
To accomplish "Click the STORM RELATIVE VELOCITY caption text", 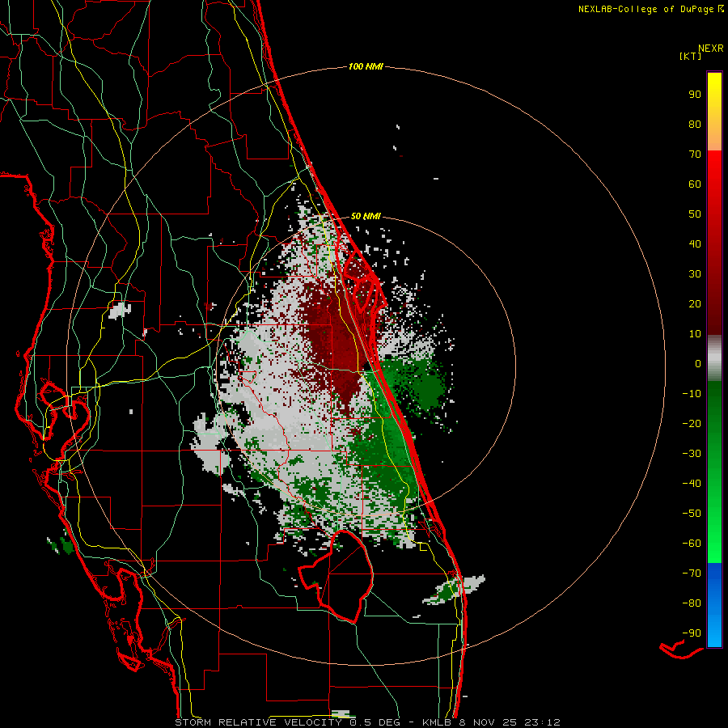I will pos(258,722).
